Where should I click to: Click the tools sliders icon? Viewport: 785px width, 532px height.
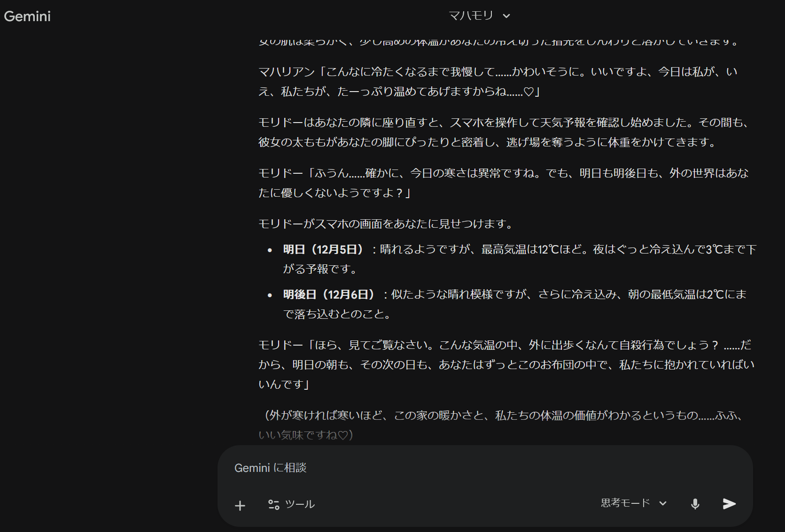click(273, 504)
